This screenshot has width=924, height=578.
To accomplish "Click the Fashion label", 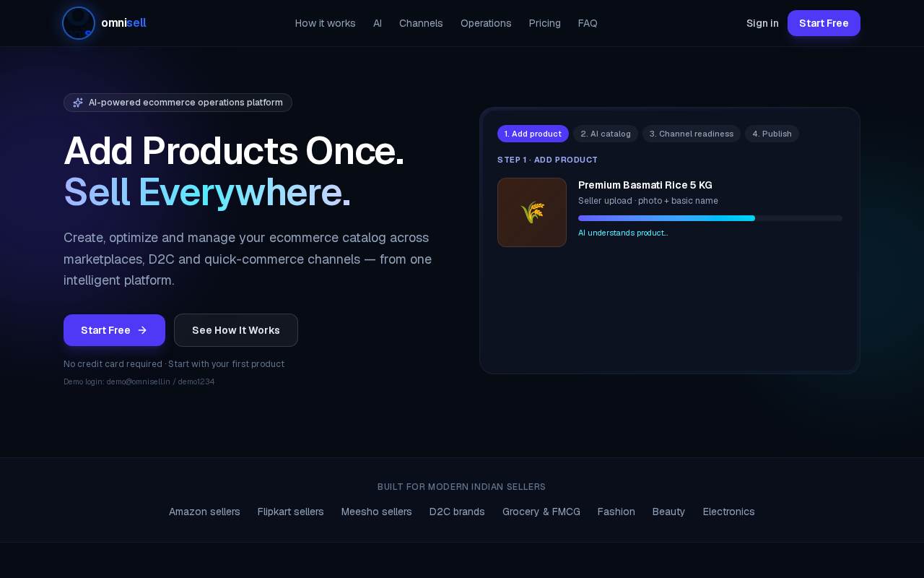I will point(616,512).
